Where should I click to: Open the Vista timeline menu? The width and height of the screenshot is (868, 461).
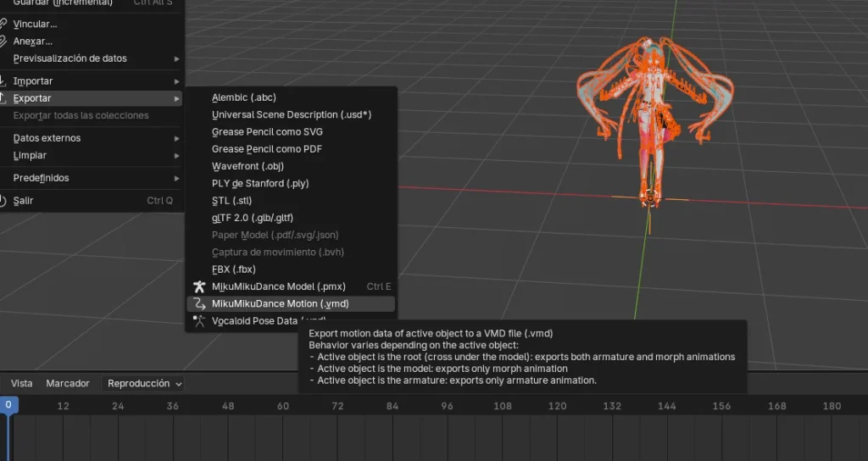[x=21, y=383]
